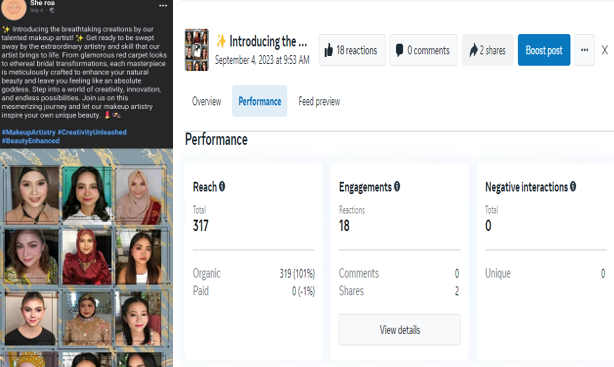
Task: Click the 2 shares button
Action: pyautogui.click(x=488, y=50)
